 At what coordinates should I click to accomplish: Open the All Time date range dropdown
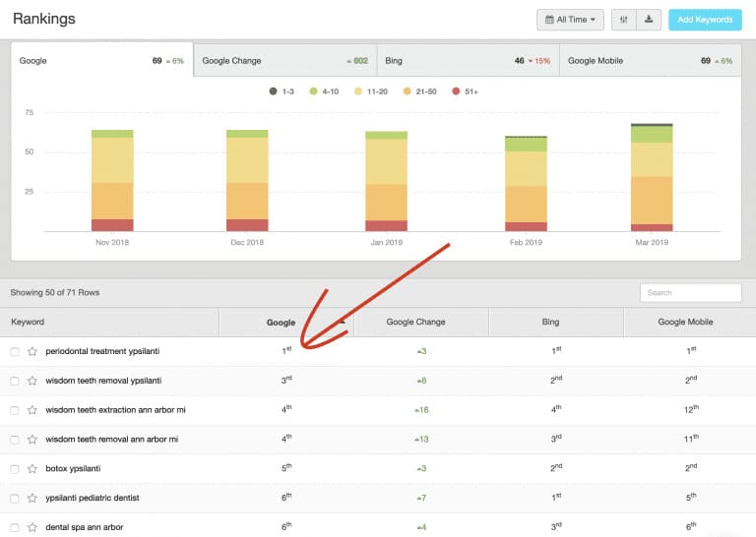[x=570, y=20]
